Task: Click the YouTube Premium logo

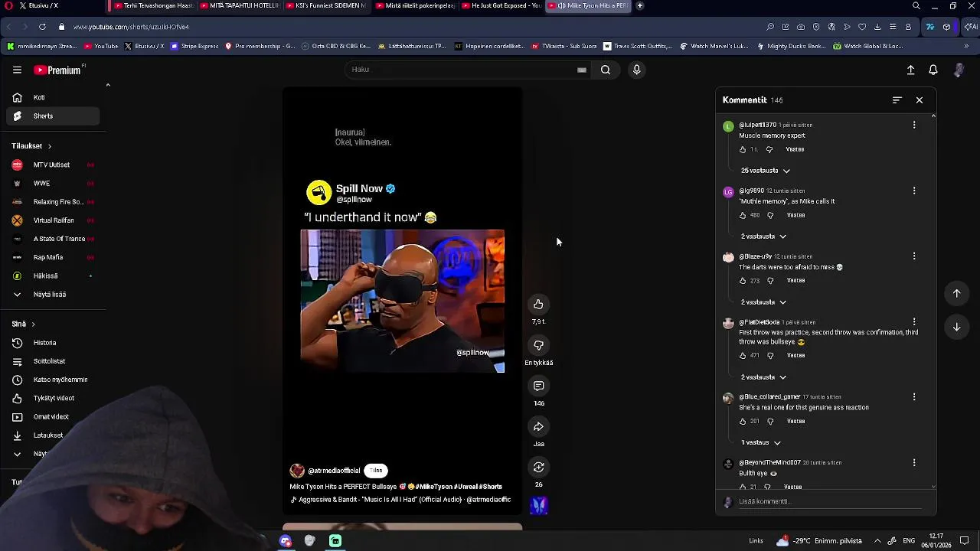Action: (x=58, y=70)
